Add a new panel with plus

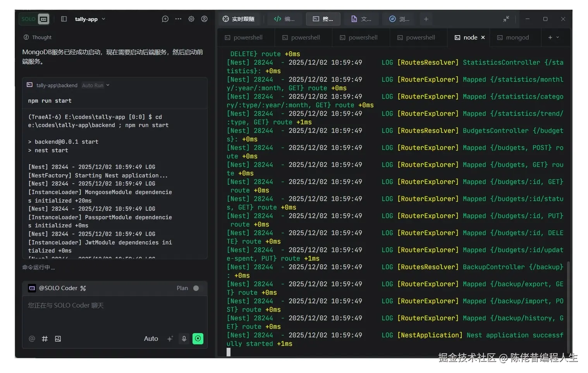426,19
